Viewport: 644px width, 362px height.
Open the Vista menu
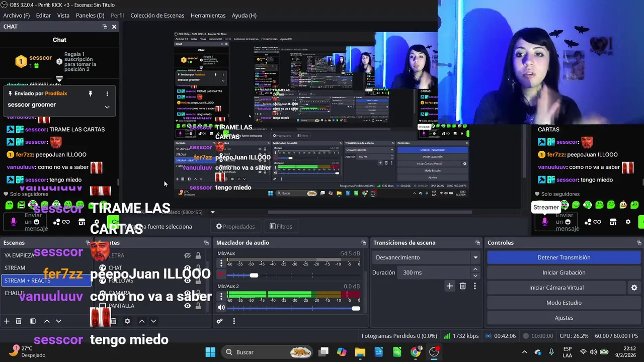(63, 16)
